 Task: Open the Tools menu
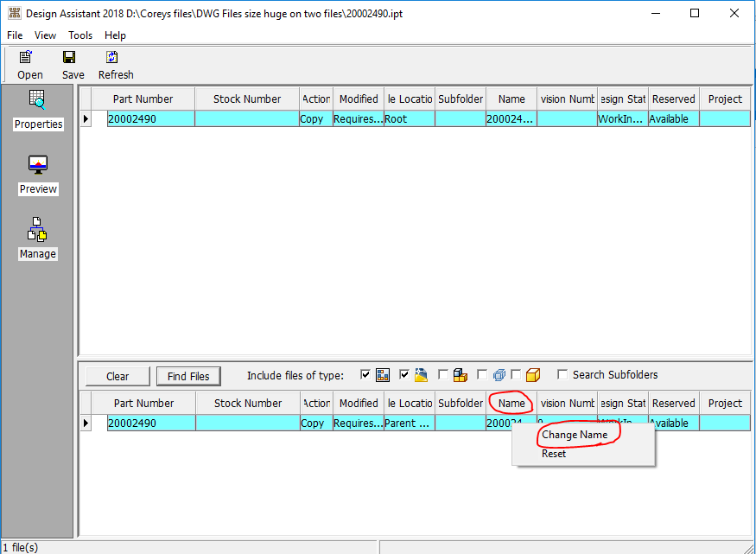tap(79, 35)
